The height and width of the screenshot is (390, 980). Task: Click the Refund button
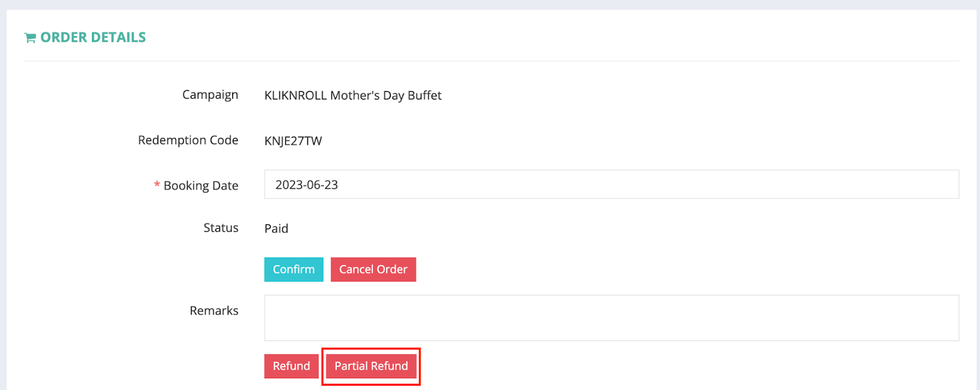pyautogui.click(x=292, y=366)
